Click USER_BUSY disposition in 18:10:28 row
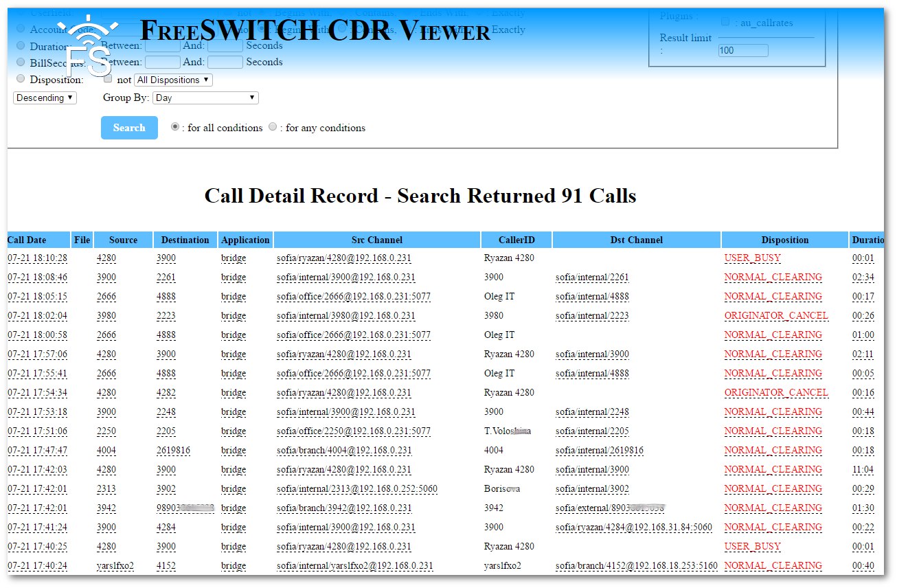The image size is (897, 588). click(753, 258)
